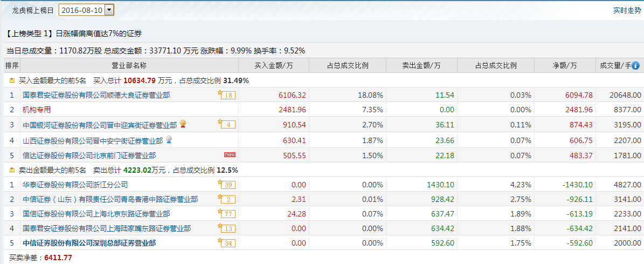Click the gold medal icon next to 中国银河证券
This screenshot has width=644, height=264.
coord(183,124)
